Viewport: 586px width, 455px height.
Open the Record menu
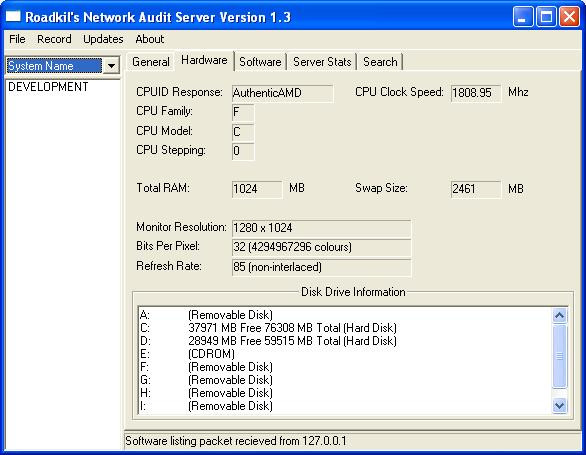pos(54,39)
